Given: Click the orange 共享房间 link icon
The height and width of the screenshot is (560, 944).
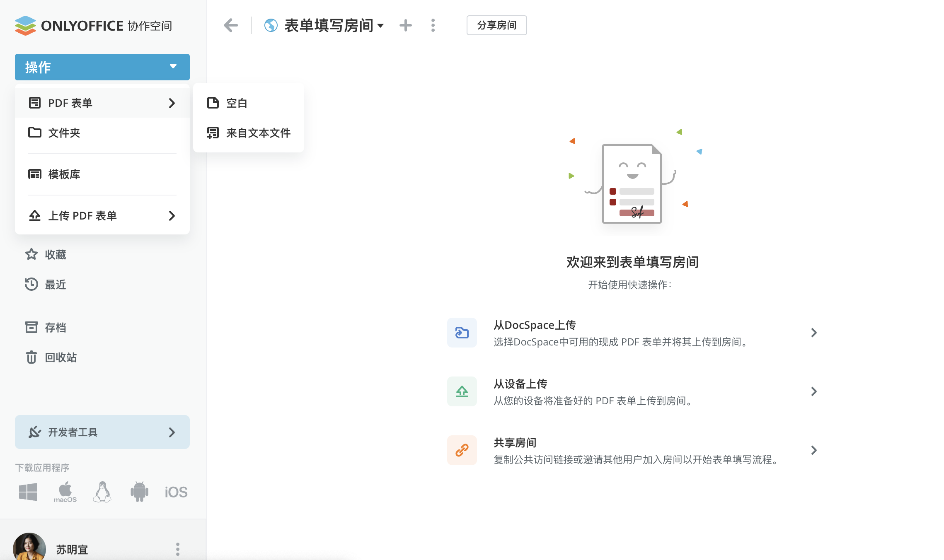Looking at the screenshot, I should 462,450.
